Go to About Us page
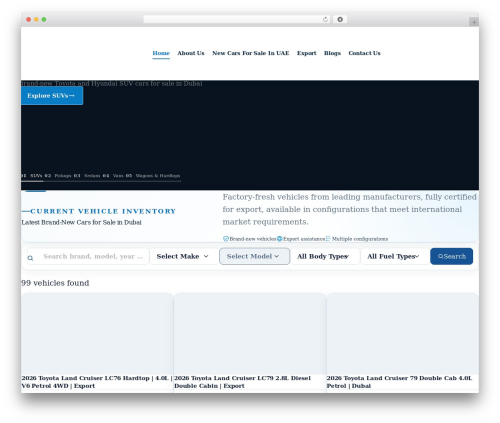The image size is (500, 423). (191, 53)
